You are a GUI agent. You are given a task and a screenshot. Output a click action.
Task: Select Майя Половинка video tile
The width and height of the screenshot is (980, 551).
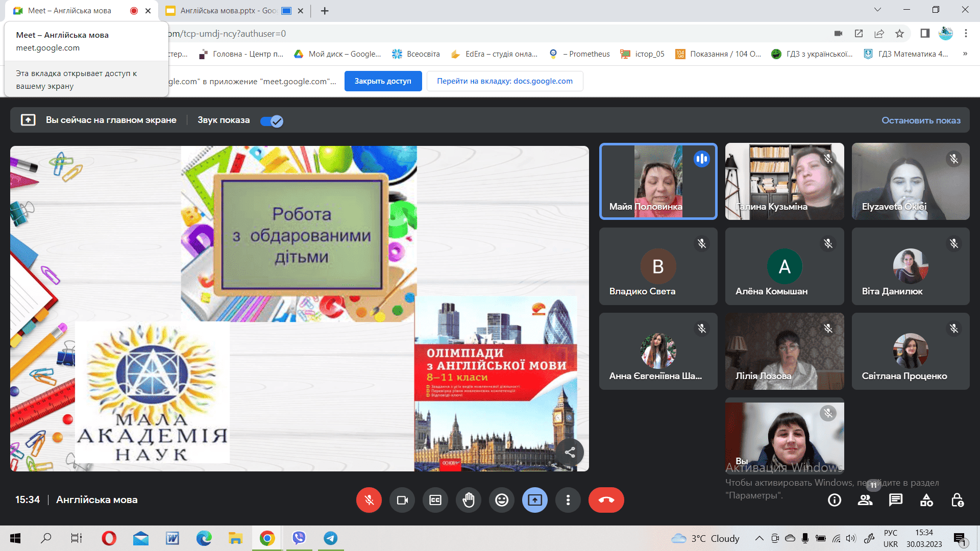(x=658, y=181)
